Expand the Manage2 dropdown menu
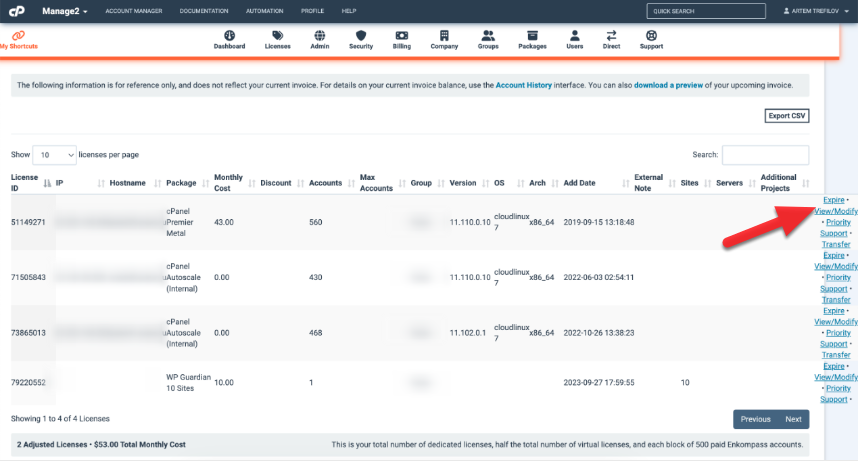 pyautogui.click(x=64, y=11)
